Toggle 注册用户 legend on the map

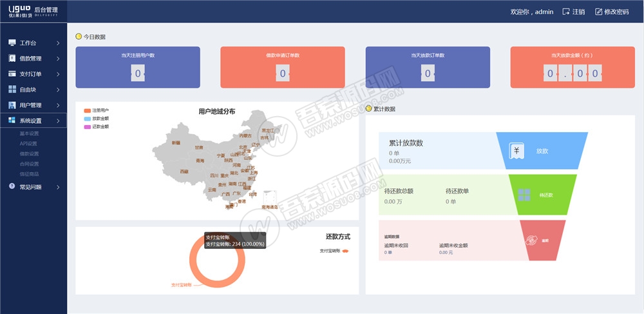point(88,111)
